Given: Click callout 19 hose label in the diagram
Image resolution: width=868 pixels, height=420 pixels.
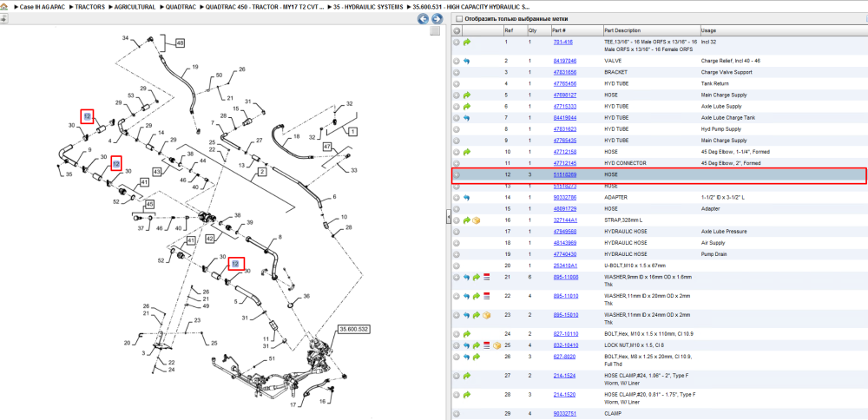Looking at the screenshot, I should click(194, 67).
